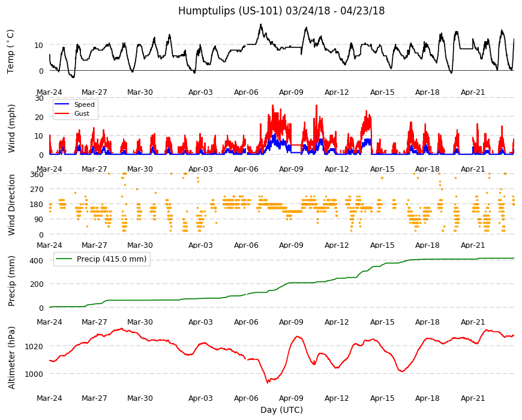Screen dimensions: 522x420
Task: Click the 1020 tick on altimeter axis
Action: pos(34,346)
